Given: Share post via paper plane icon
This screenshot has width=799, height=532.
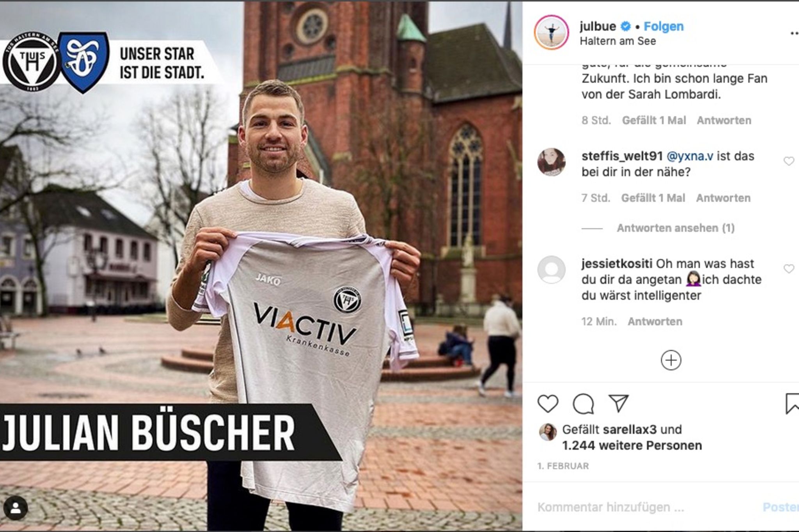Looking at the screenshot, I should coord(619,403).
